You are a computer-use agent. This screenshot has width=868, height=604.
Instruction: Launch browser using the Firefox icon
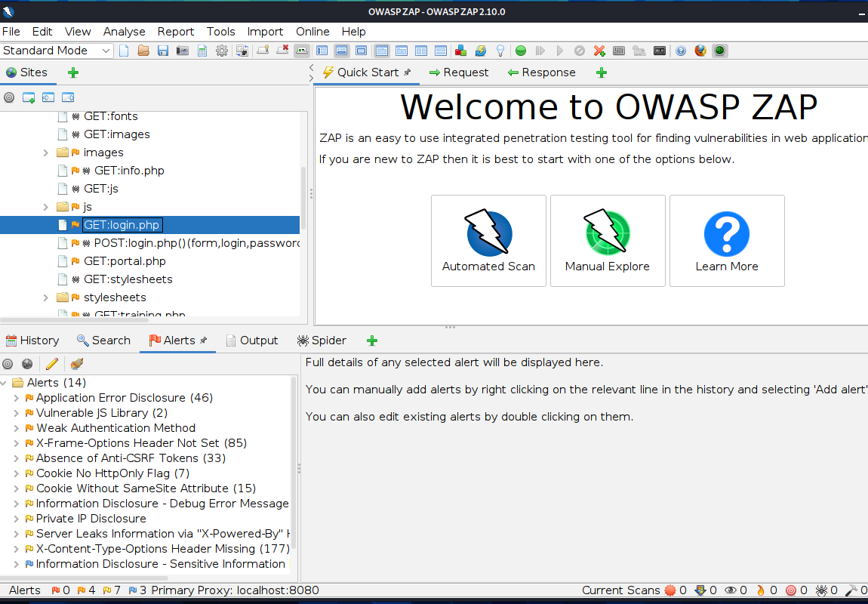tap(700, 51)
